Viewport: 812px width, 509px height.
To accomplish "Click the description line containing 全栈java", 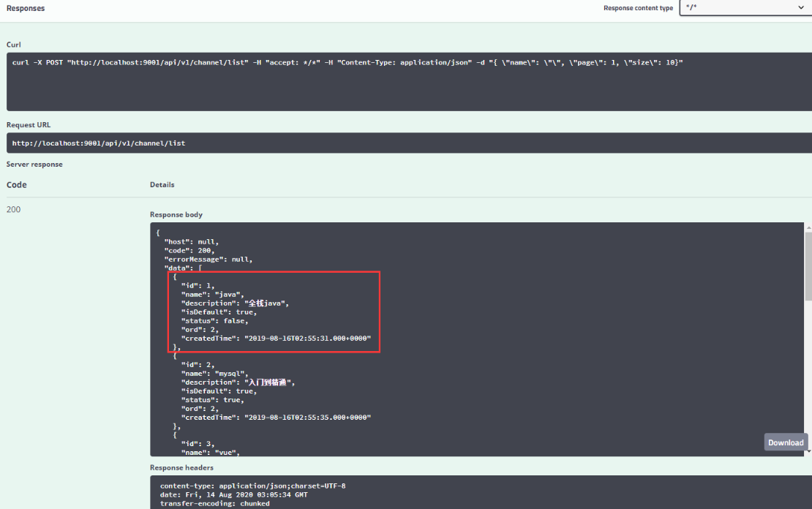I will tap(235, 303).
